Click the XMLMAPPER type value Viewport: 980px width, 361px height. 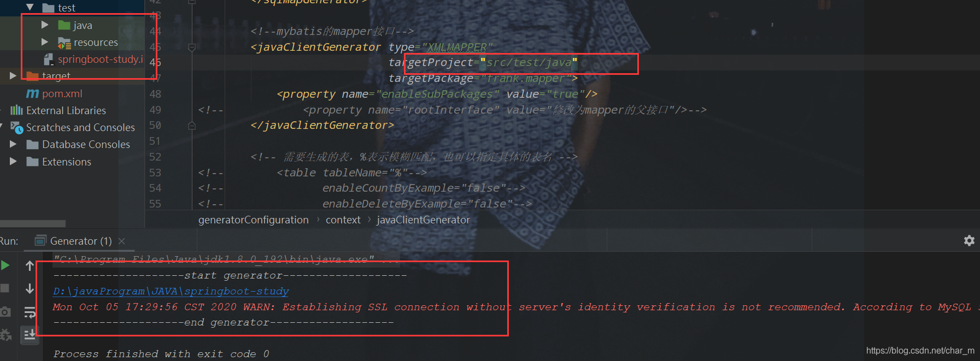point(457,47)
